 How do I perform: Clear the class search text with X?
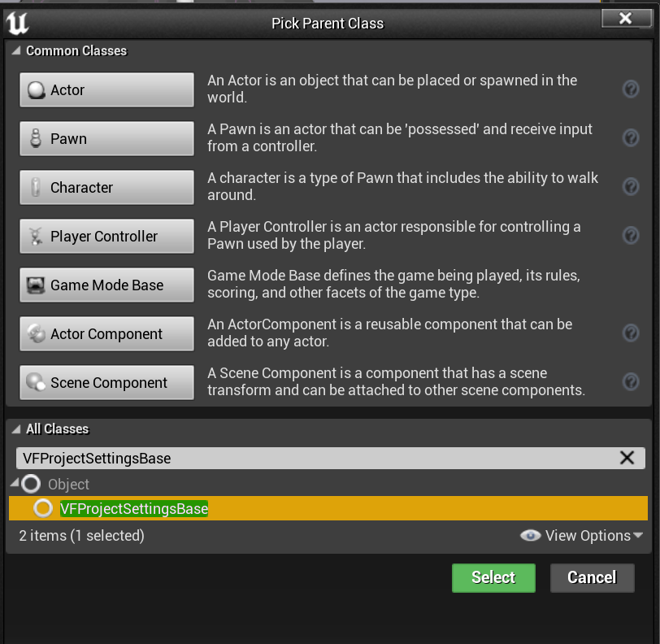pyautogui.click(x=627, y=458)
